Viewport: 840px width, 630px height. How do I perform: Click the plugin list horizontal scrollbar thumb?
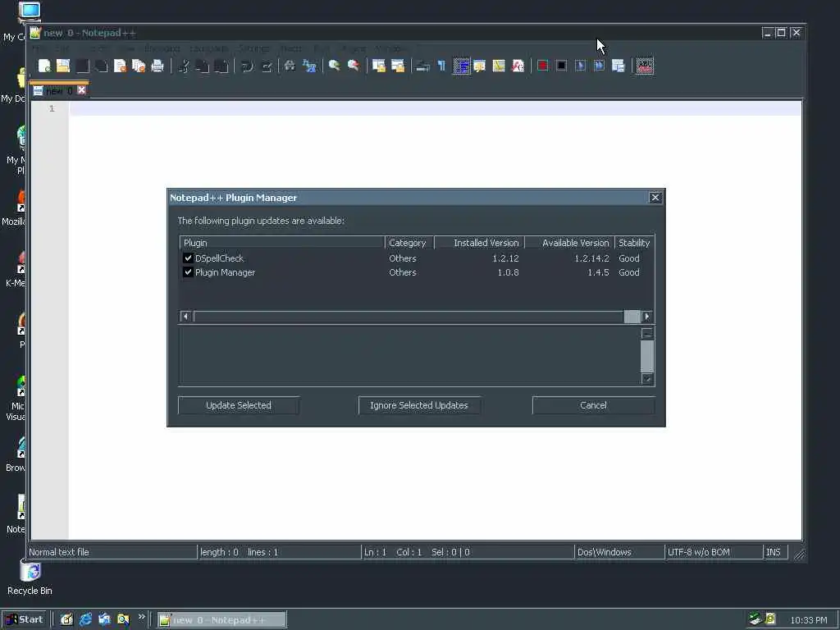[632, 317]
